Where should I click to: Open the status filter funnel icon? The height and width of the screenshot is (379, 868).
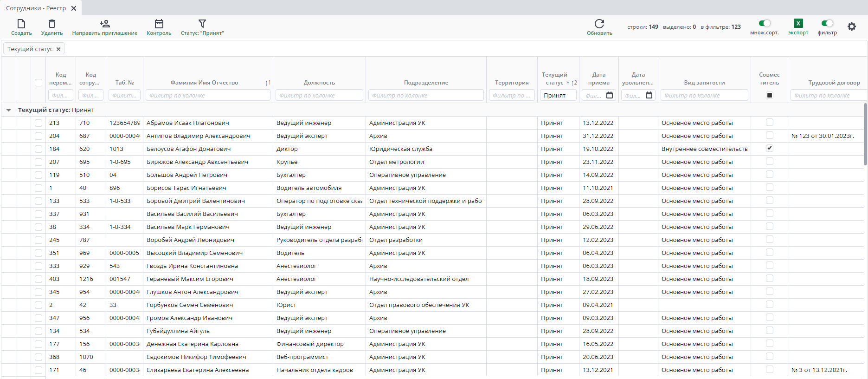(x=202, y=24)
